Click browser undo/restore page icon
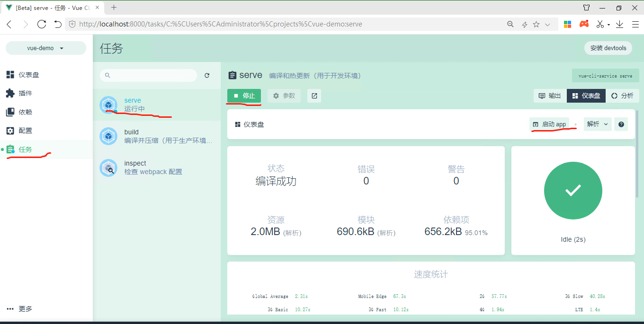Viewport: 644px width, 324px height. [58, 24]
